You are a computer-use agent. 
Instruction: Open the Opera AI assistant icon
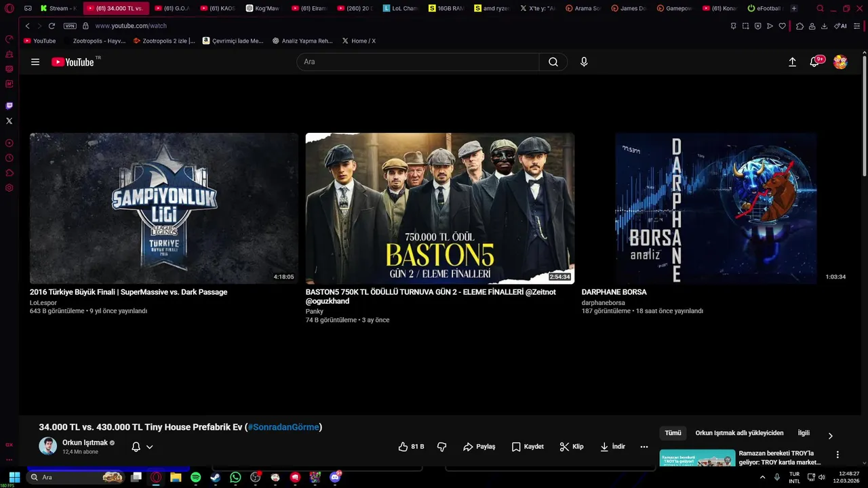coord(840,26)
